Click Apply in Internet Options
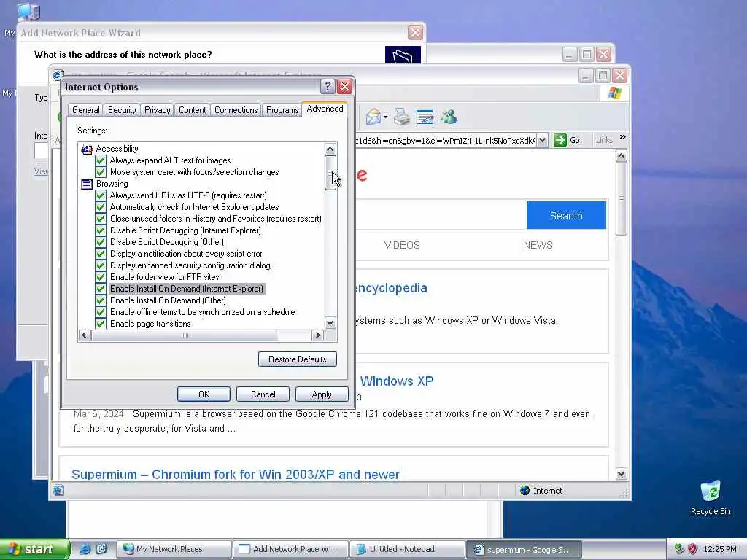747x560 pixels. click(x=322, y=394)
